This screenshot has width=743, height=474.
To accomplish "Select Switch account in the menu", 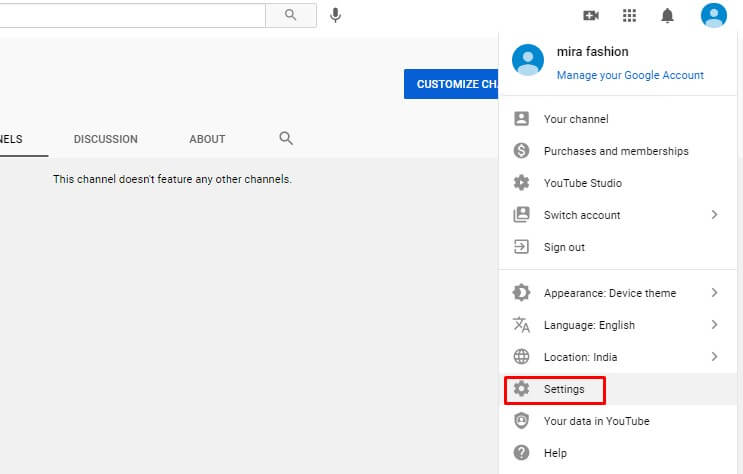I will click(617, 215).
